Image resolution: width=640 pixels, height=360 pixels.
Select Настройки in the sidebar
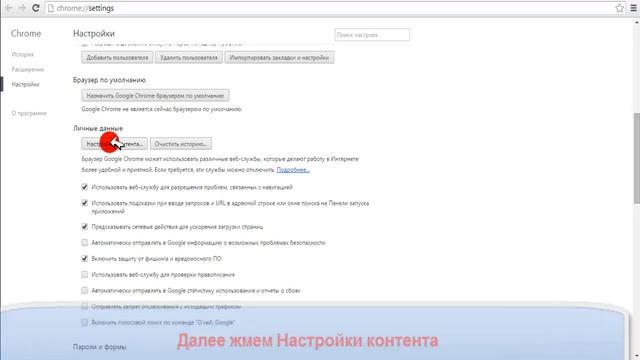25,84
